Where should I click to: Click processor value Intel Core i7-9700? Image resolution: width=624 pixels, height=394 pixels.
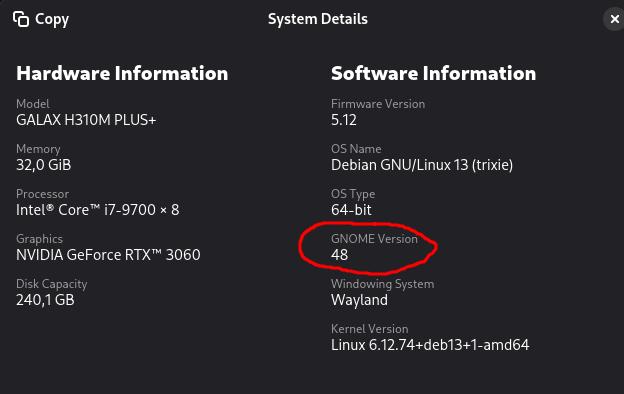click(98, 210)
